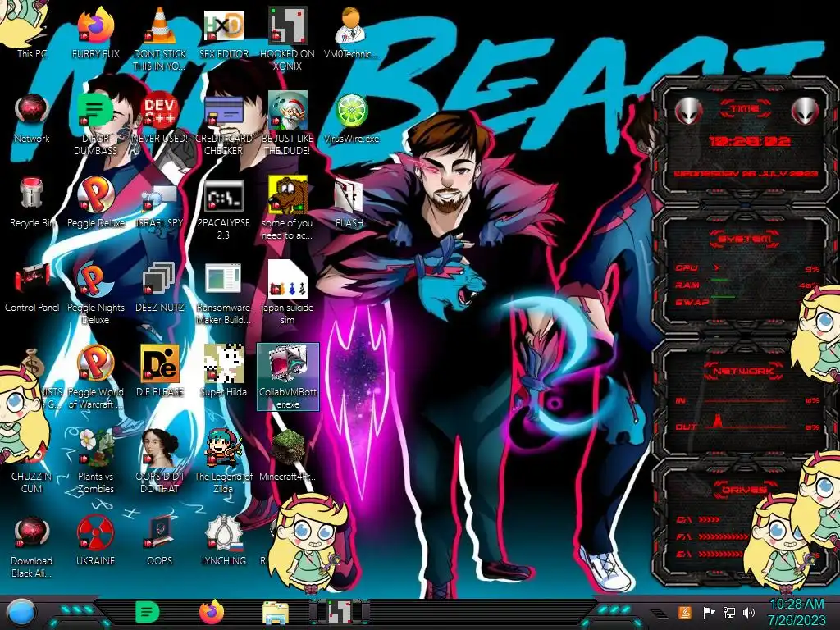The image size is (840, 630).
Task: Open the DIE PLEASE shortcut
Action: (x=160, y=372)
